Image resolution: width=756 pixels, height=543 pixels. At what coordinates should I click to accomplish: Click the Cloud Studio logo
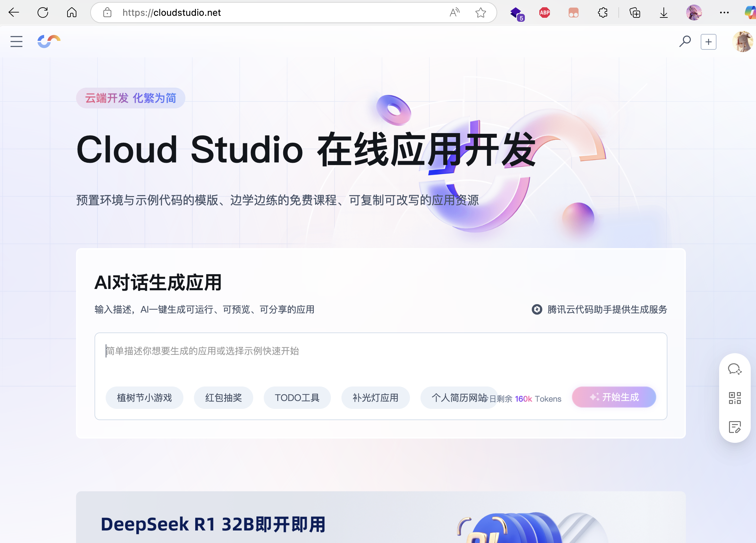coord(48,42)
